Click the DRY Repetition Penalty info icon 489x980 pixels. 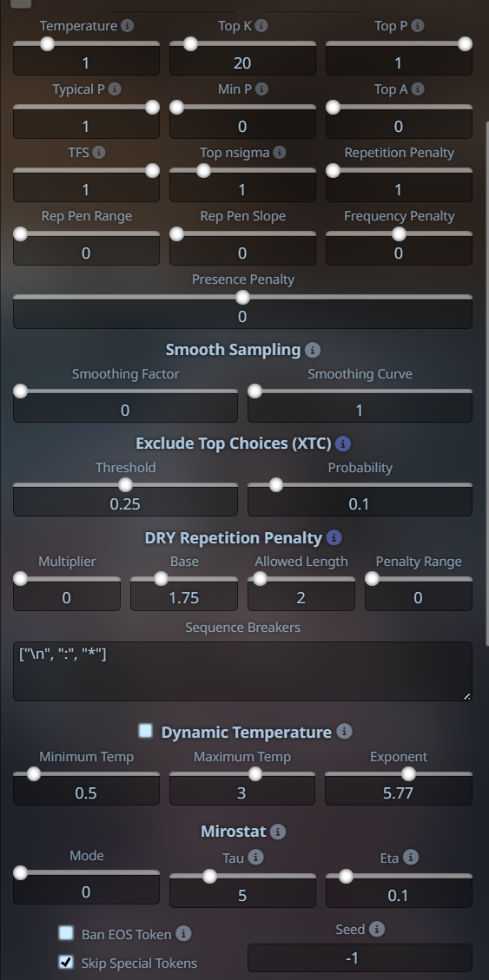click(334, 537)
